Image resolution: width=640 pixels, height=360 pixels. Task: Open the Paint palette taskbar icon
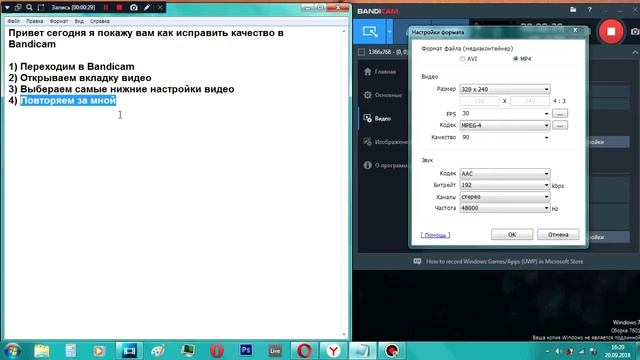pos(158,351)
